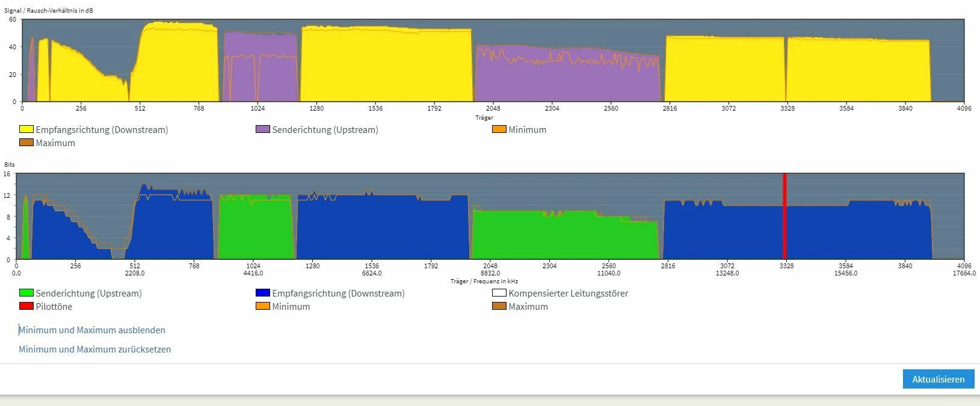Click green Upstream swatch in Bits legend
This screenshot has height=406, width=980.
[26, 293]
